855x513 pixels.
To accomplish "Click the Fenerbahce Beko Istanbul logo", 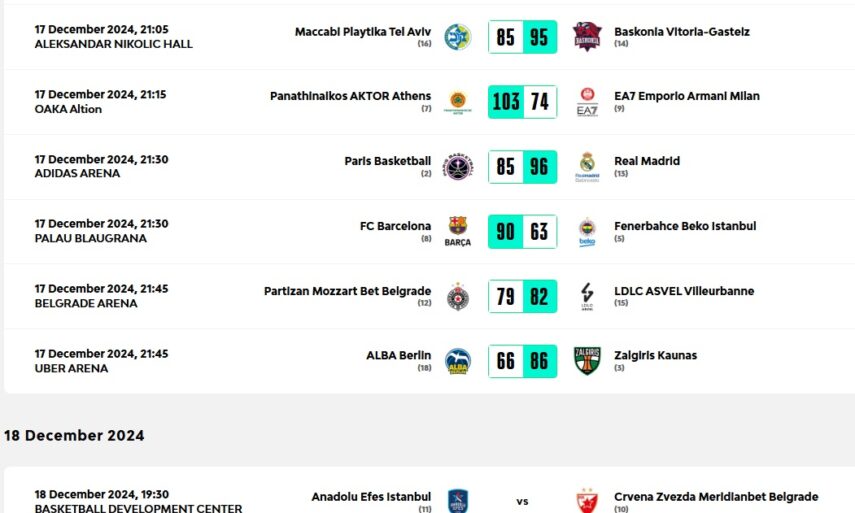I will 587,231.
